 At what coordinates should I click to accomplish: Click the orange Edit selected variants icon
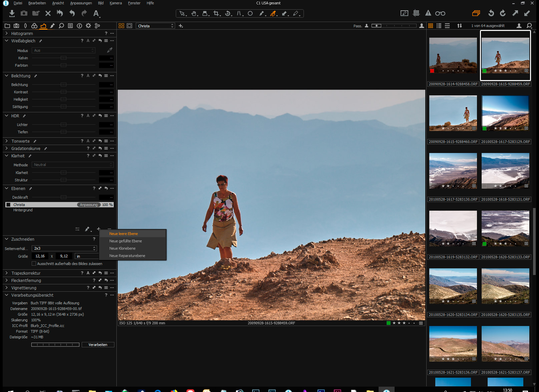[476, 13]
